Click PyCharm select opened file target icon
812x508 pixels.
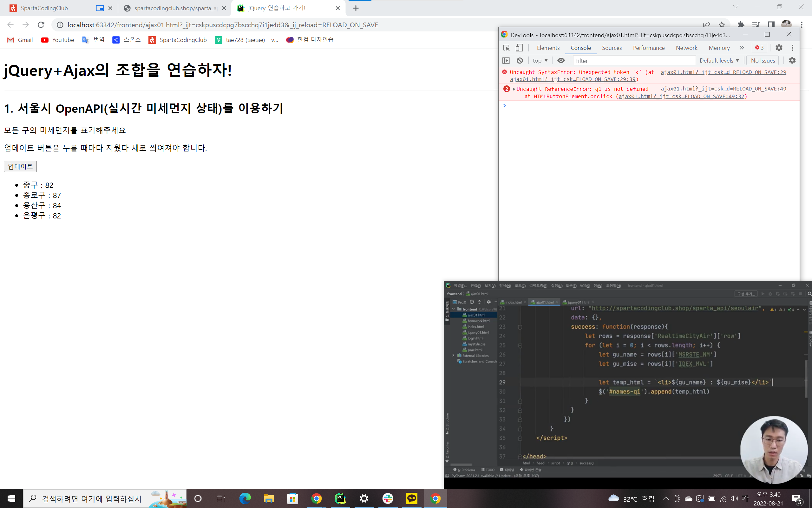(x=472, y=302)
